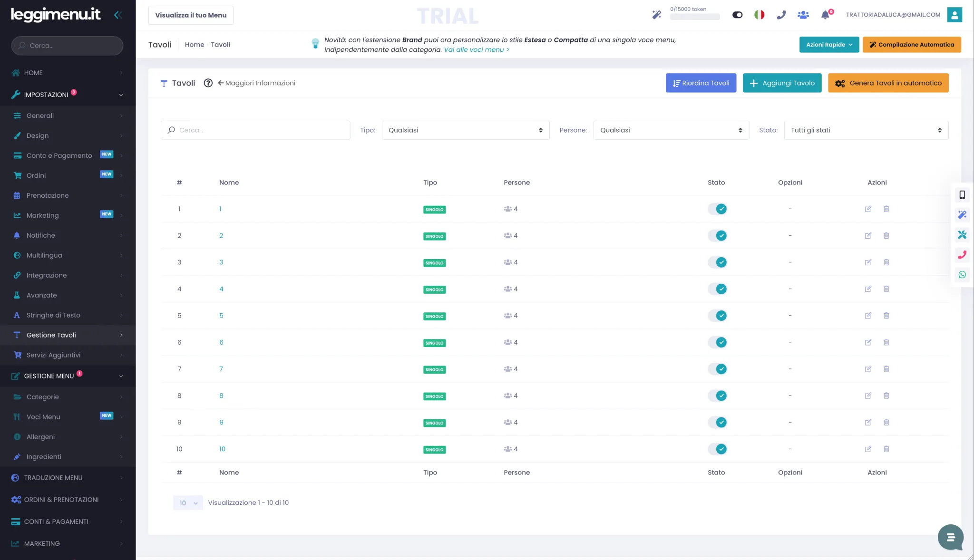The image size is (974, 560).
Task: Open the Tipo filter dropdown
Action: (x=466, y=130)
